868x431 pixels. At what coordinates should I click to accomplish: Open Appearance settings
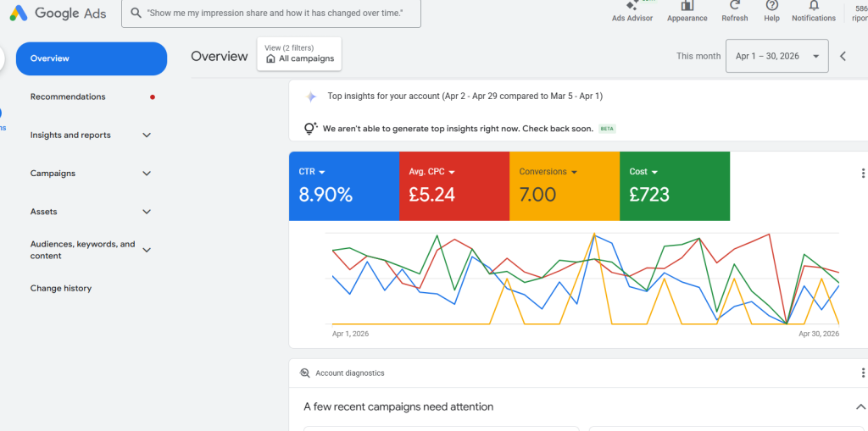[687, 12]
